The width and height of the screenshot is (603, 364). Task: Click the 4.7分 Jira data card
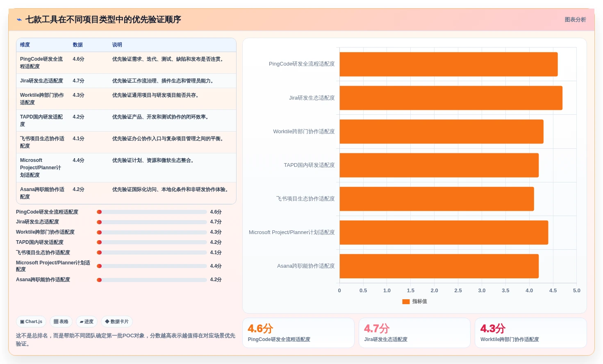[x=414, y=333]
